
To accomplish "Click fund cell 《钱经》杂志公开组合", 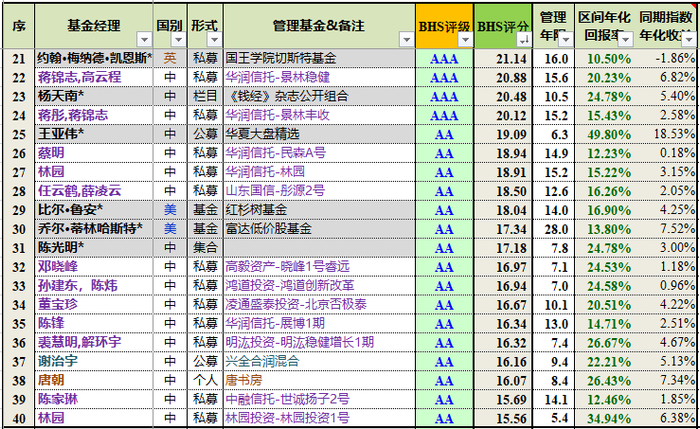I will [319, 96].
